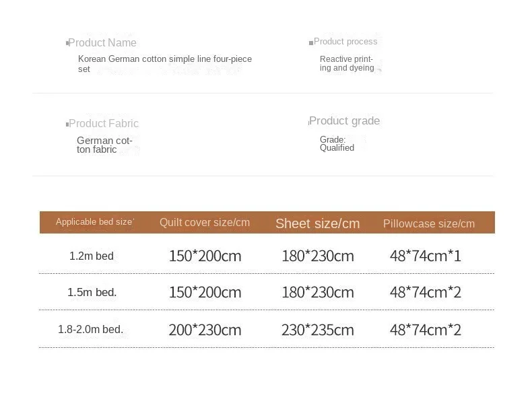Screen dimensions: 532x395
Task: Click the Product process heading
Action: 345,42
